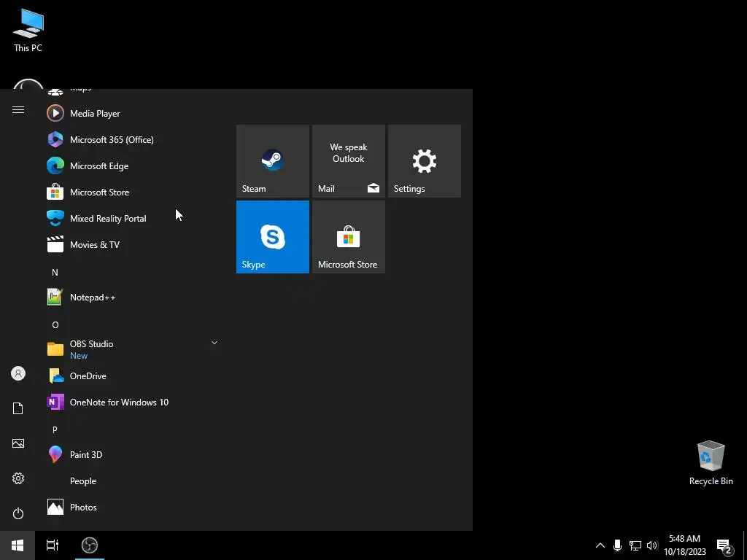The width and height of the screenshot is (747, 560).
Task: Select the letter O section header
Action: coord(55,324)
